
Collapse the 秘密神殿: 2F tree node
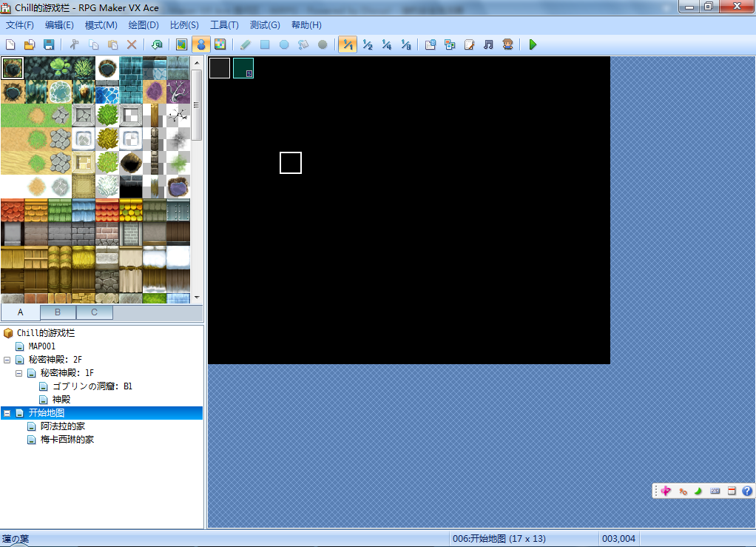pos(7,360)
